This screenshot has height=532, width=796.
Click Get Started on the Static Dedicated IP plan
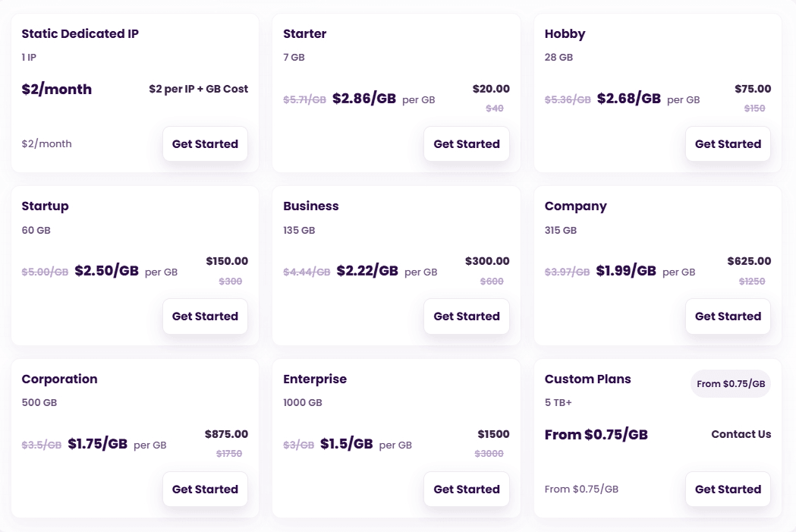[x=205, y=143]
